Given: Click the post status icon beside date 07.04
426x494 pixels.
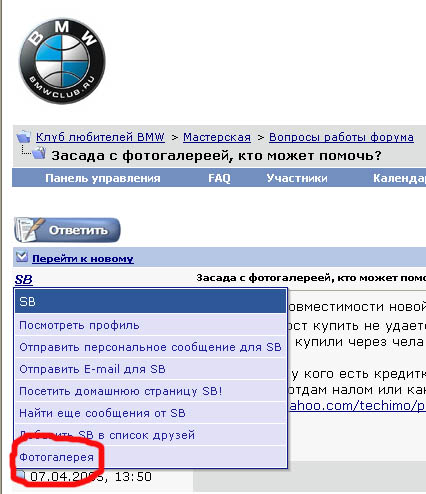Looking at the screenshot, I should click(x=21, y=476).
